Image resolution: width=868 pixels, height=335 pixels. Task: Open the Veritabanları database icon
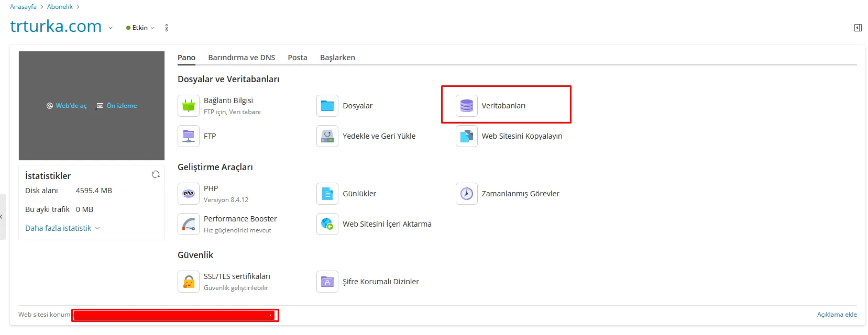point(466,106)
